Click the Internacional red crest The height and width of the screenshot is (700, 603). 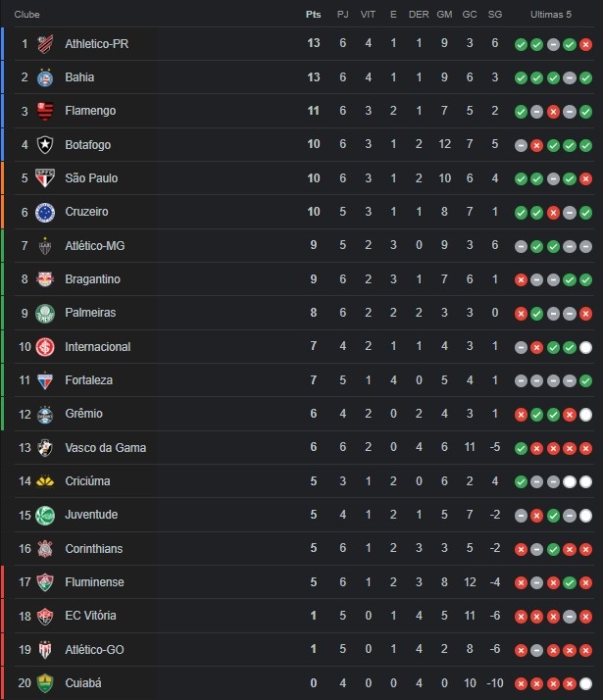[x=45, y=347]
